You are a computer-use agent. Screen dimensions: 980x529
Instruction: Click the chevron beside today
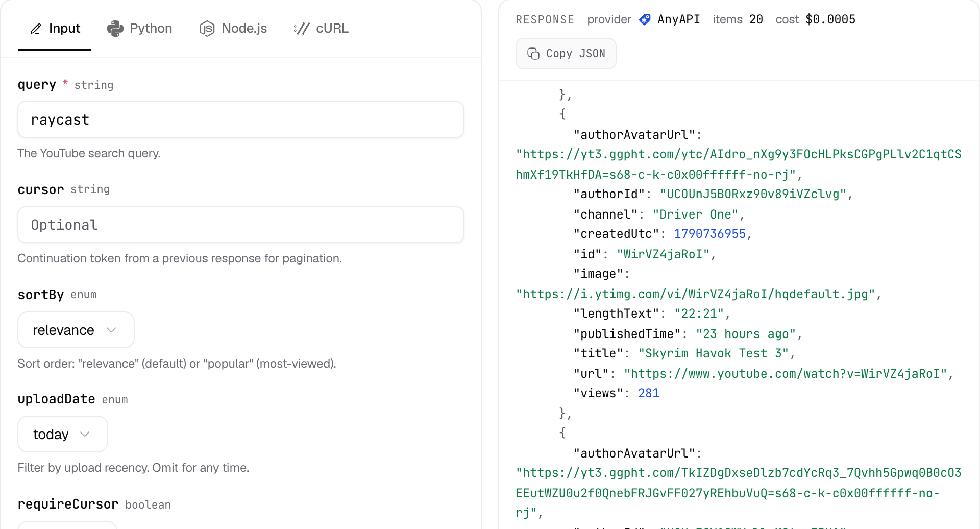coord(85,435)
